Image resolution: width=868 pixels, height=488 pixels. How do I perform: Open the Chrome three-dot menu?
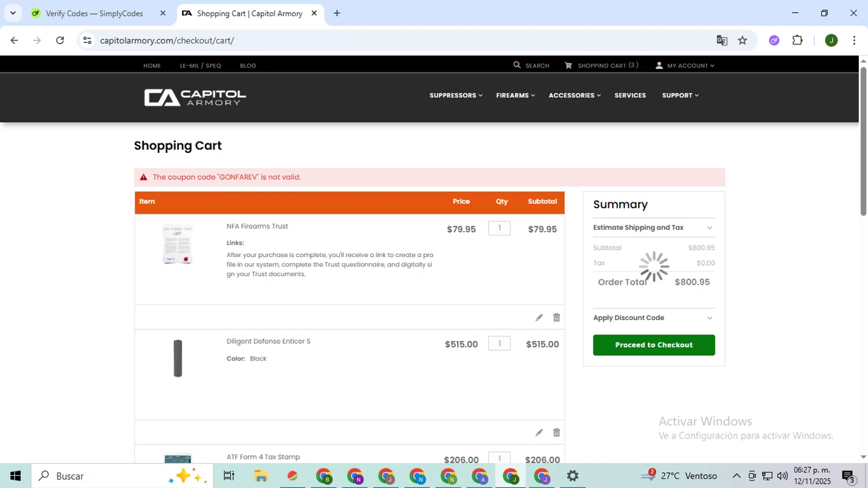(854, 41)
